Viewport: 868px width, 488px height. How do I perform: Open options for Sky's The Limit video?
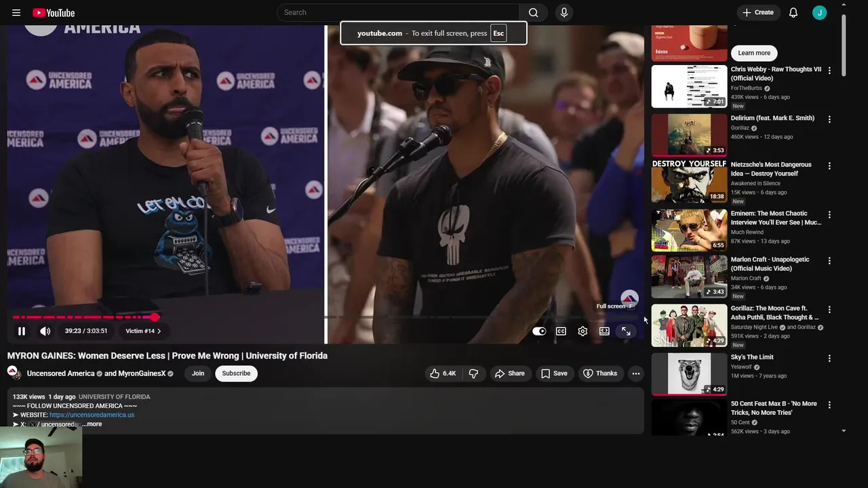[x=829, y=359]
